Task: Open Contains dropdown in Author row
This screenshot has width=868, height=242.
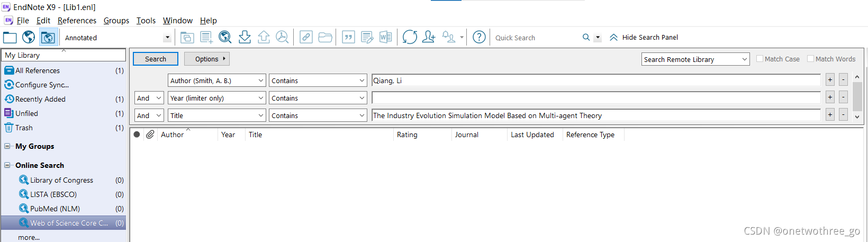Action: 318,80
